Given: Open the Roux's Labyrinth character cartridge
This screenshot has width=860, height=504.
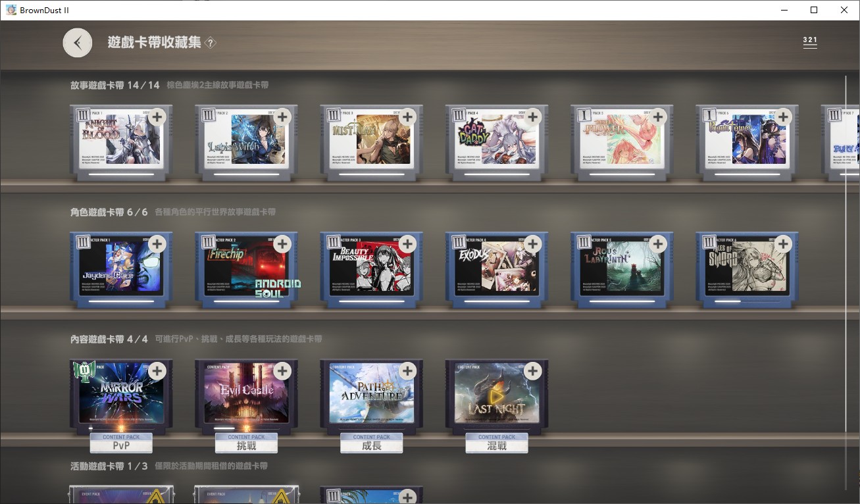Looking at the screenshot, I should point(622,270).
